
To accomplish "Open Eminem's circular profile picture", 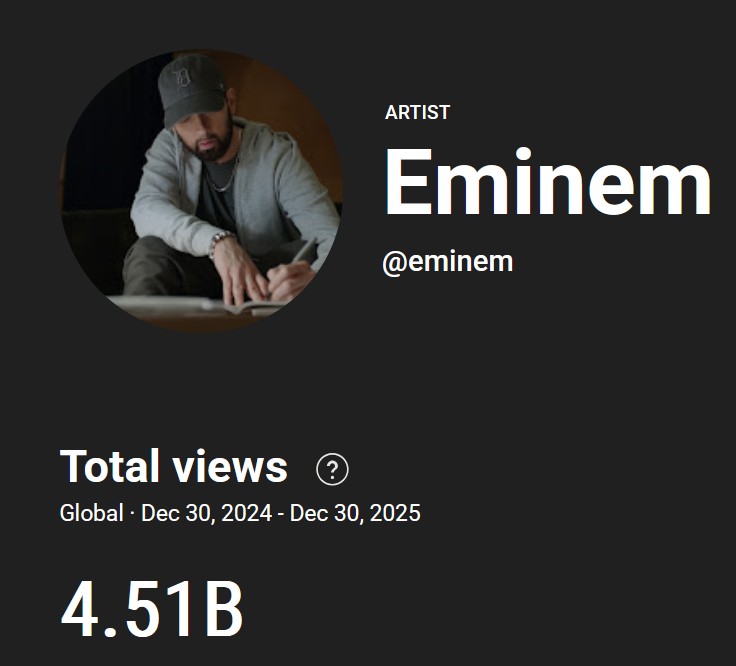I will pos(201,190).
